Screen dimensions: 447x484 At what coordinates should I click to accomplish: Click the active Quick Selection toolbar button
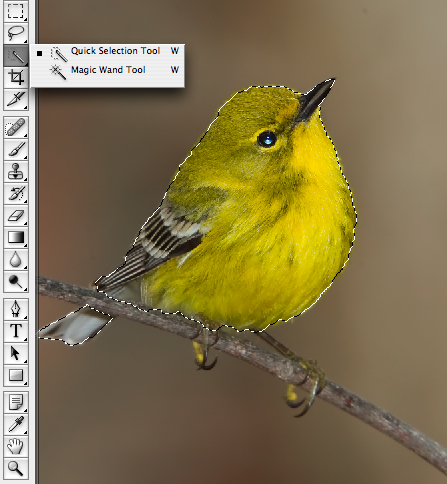[x=16, y=55]
